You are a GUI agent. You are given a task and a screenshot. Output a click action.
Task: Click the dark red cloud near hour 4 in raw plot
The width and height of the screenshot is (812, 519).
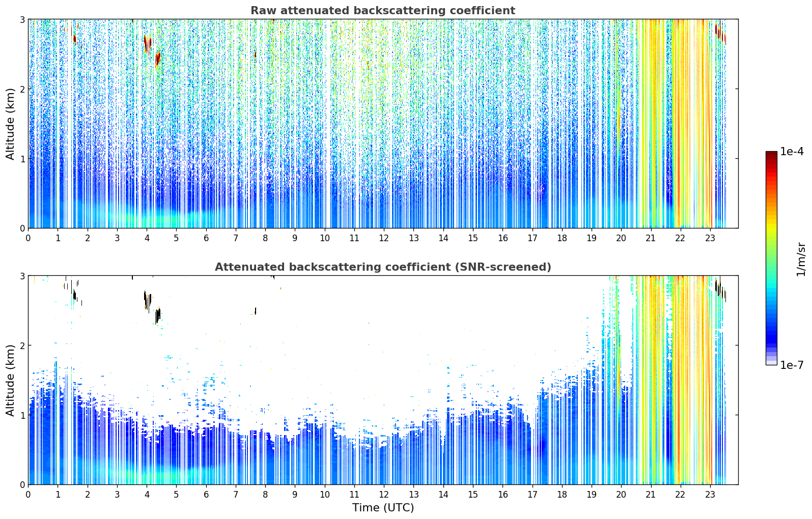(x=148, y=44)
